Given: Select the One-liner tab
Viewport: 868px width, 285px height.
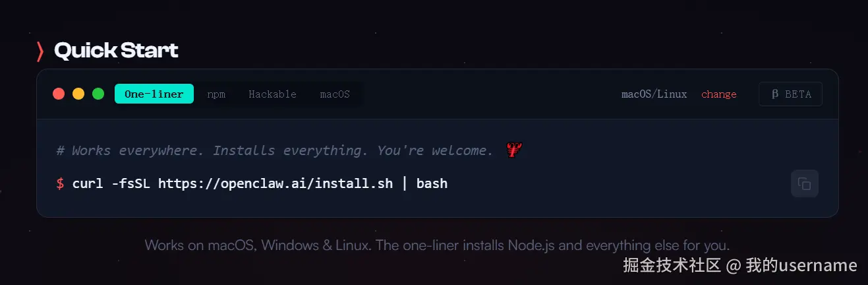Looking at the screenshot, I should 154,94.
